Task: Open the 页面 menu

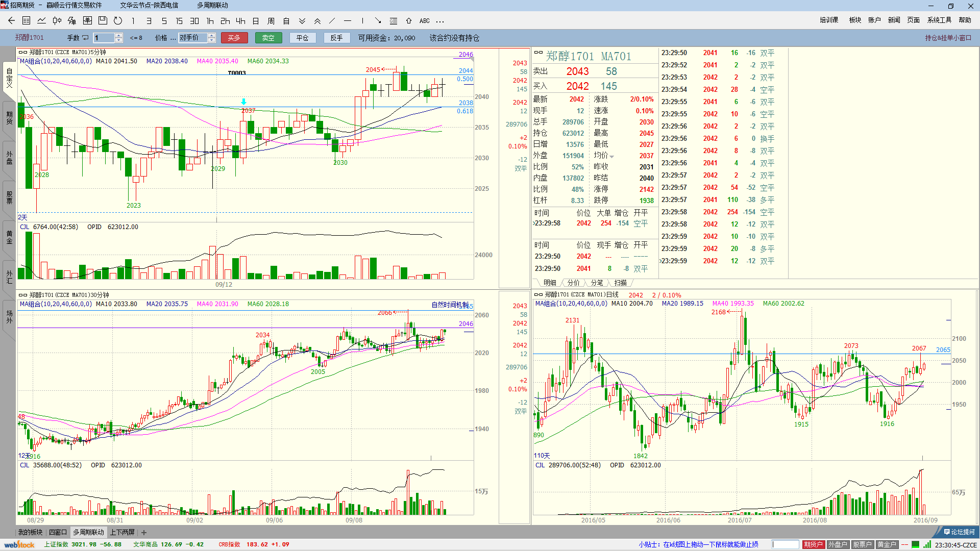Action: (x=913, y=20)
